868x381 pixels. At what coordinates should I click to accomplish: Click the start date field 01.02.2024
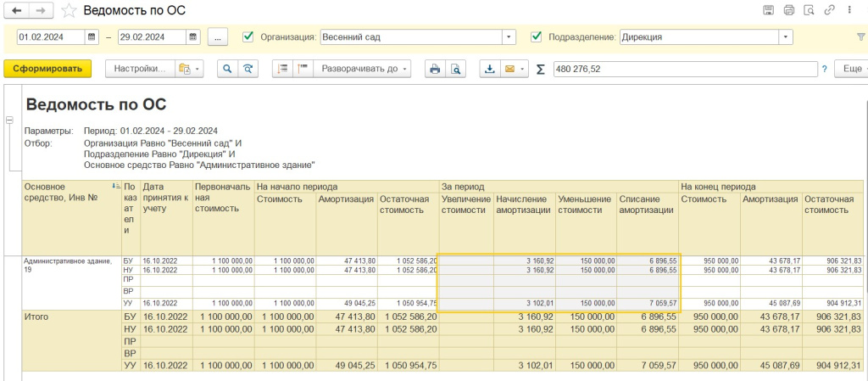click(x=52, y=37)
